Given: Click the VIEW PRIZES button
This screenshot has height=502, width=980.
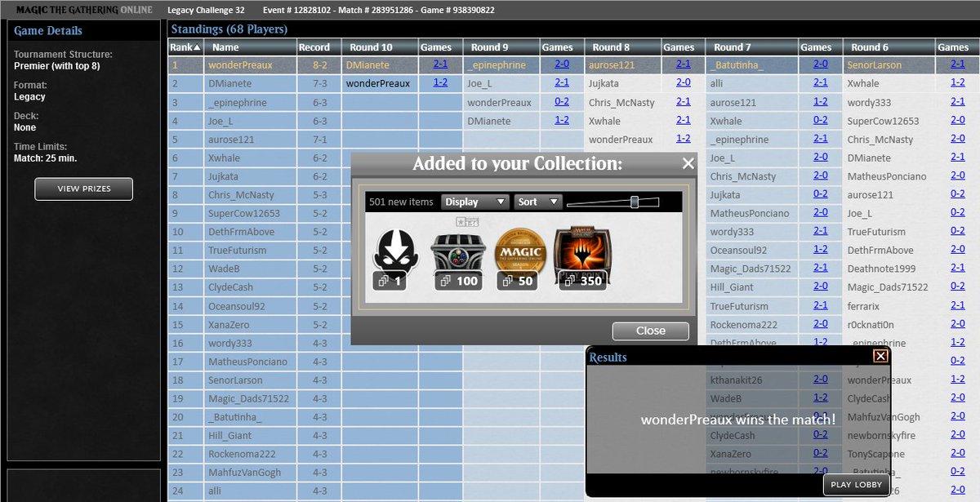Looking at the screenshot, I should tap(83, 189).
